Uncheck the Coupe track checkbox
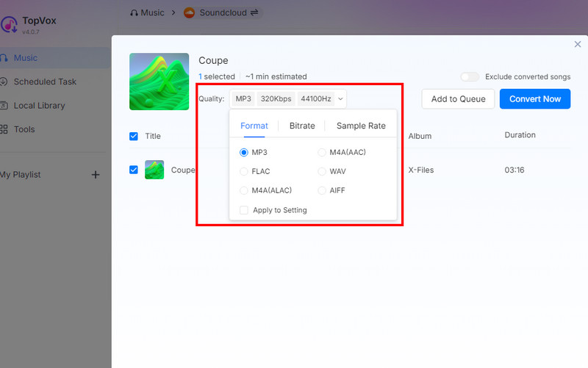This screenshot has height=368, width=588. click(x=134, y=170)
